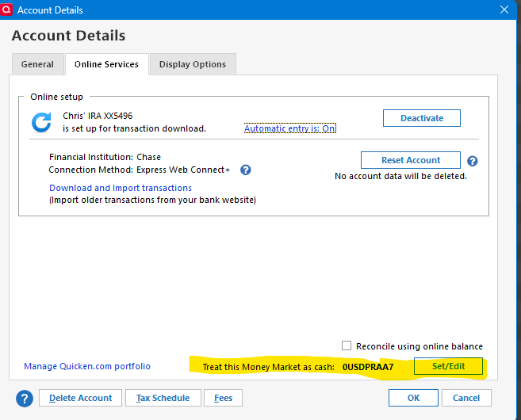Click the Deactivate button

(422, 118)
